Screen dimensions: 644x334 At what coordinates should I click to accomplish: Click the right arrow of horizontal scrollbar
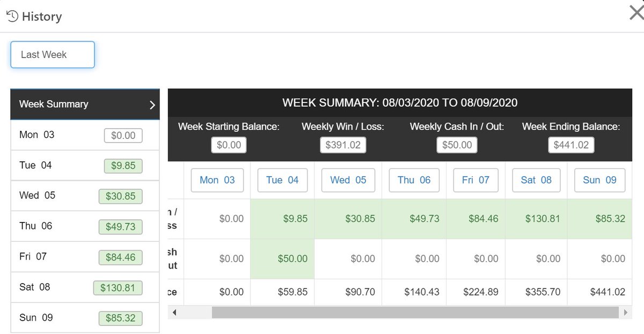point(625,312)
